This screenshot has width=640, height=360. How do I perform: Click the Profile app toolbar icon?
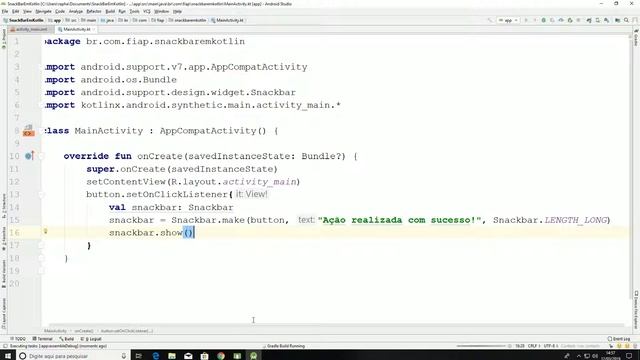pyautogui.click(x=561, y=20)
